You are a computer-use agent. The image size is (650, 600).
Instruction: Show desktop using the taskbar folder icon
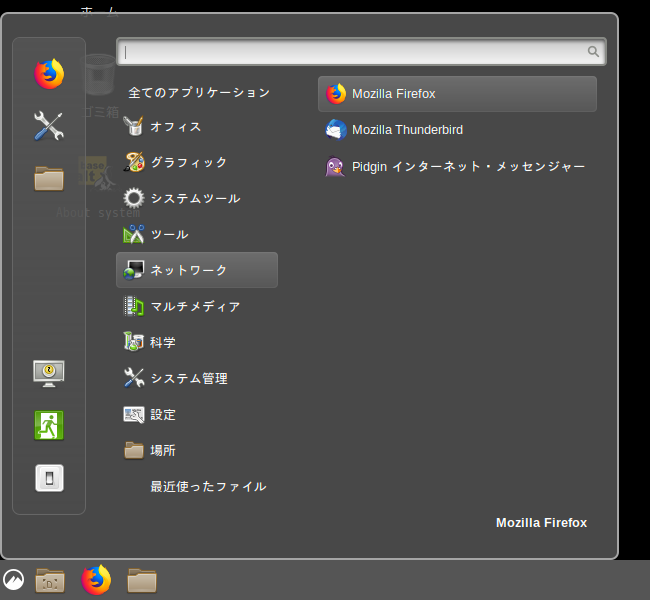(x=50, y=580)
